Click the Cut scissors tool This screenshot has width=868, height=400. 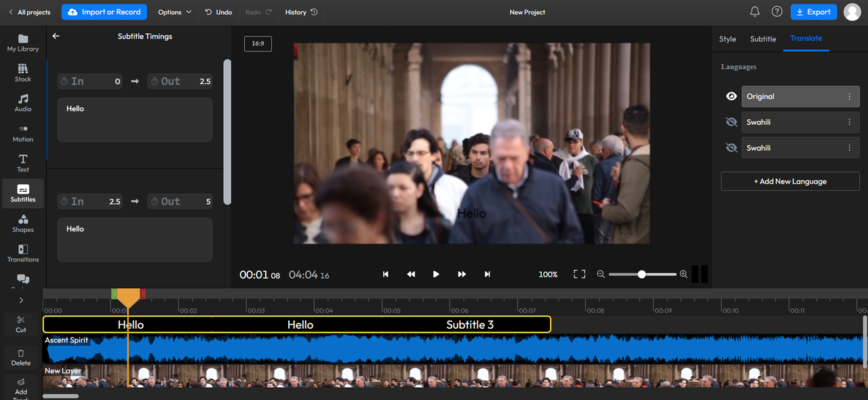pyautogui.click(x=21, y=323)
